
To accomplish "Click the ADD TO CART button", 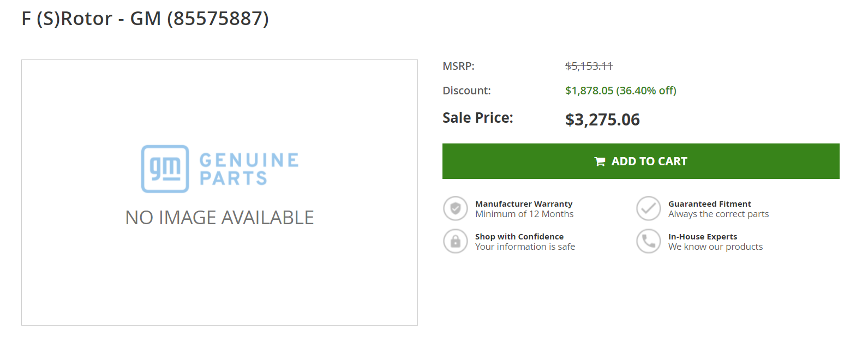I will [640, 161].
